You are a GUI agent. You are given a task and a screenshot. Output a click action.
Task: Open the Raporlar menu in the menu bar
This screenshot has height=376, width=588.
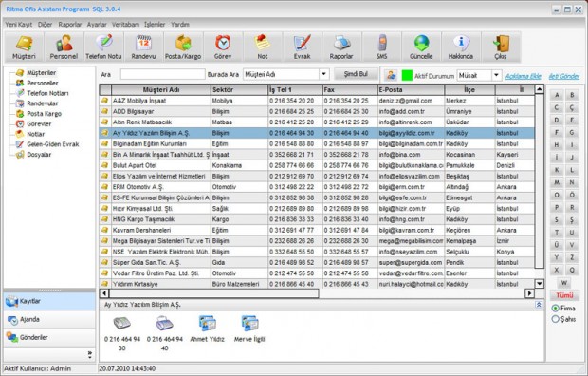coord(70,25)
